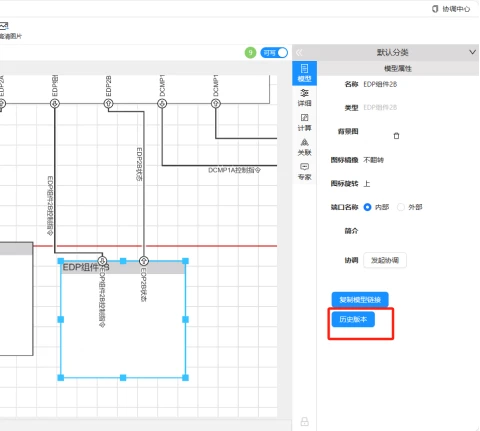This screenshot has width=480, height=431.
Task: Select the 外部 port name radio
Action: pyautogui.click(x=401, y=207)
